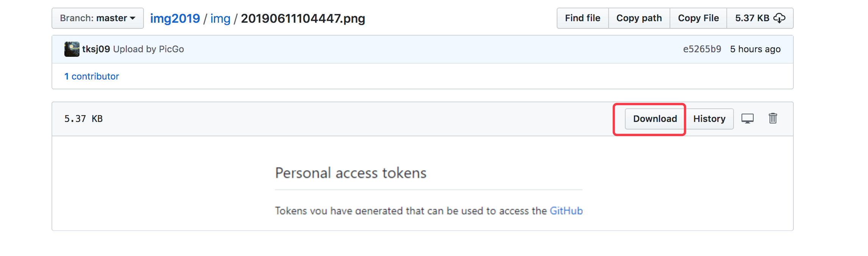Open the raw file view with the display icon

pyautogui.click(x=748, y=119)
